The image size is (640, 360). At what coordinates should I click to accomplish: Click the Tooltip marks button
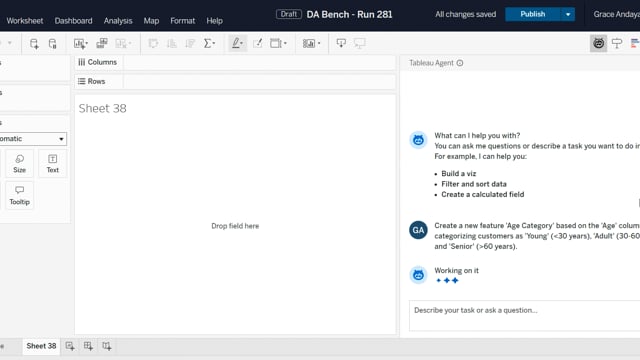(19, 196)
